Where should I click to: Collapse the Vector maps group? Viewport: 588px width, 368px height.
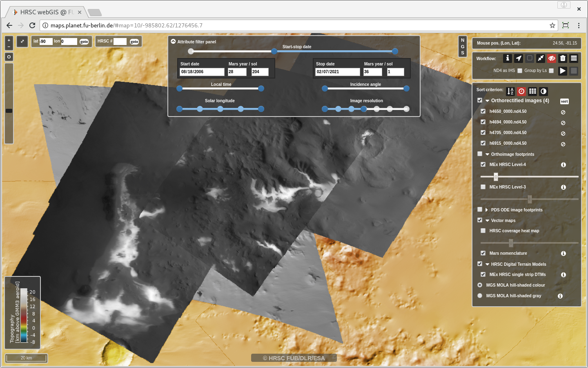(488, 221)
